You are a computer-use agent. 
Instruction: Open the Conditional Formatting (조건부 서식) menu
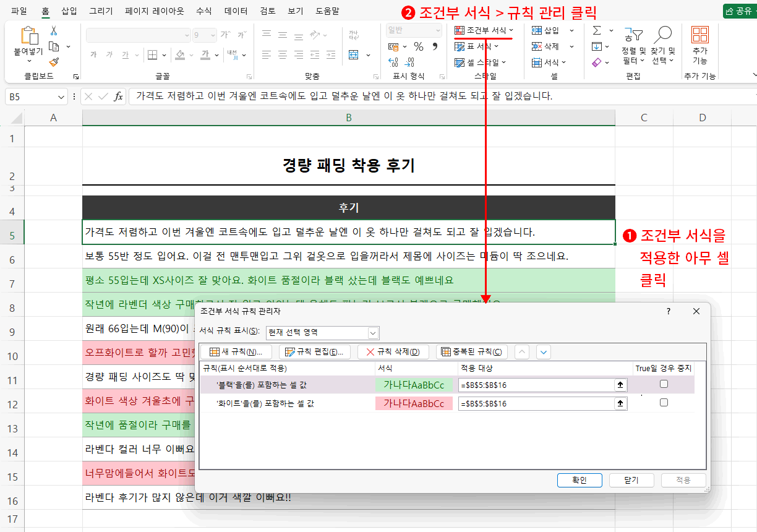tap(484, 30)
